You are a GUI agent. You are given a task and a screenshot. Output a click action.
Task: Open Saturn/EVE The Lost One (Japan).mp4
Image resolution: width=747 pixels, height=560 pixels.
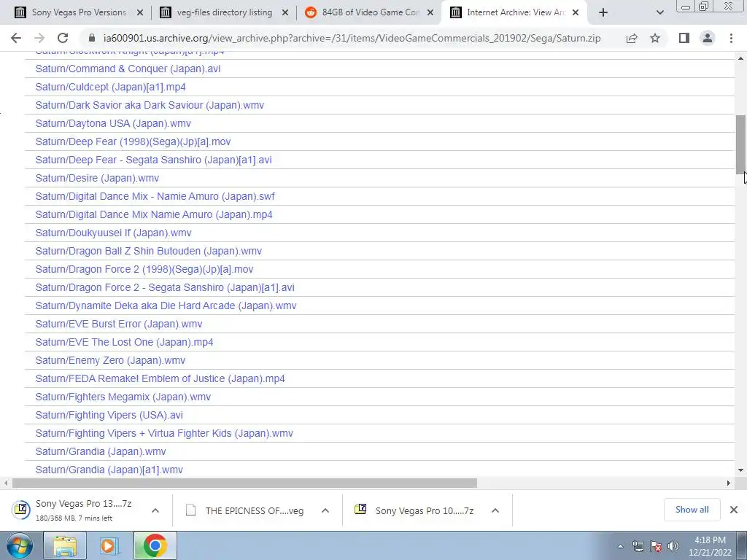[124, 343]
